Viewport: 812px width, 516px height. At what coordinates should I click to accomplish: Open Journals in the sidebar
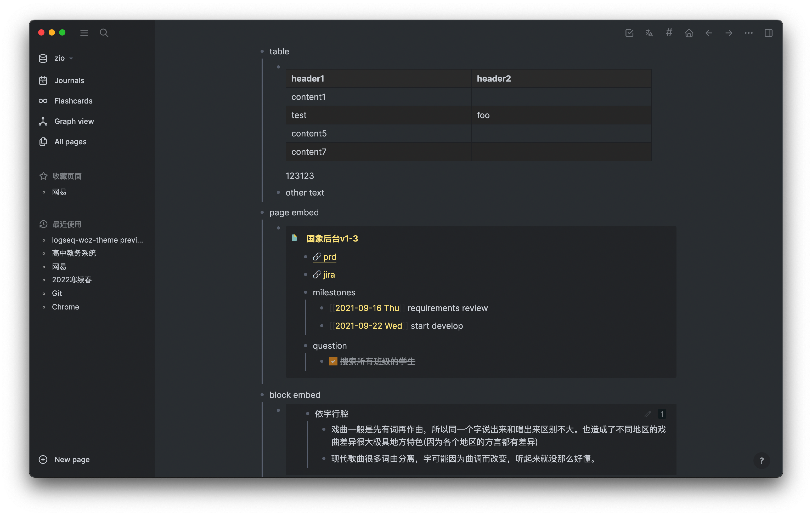69,81
